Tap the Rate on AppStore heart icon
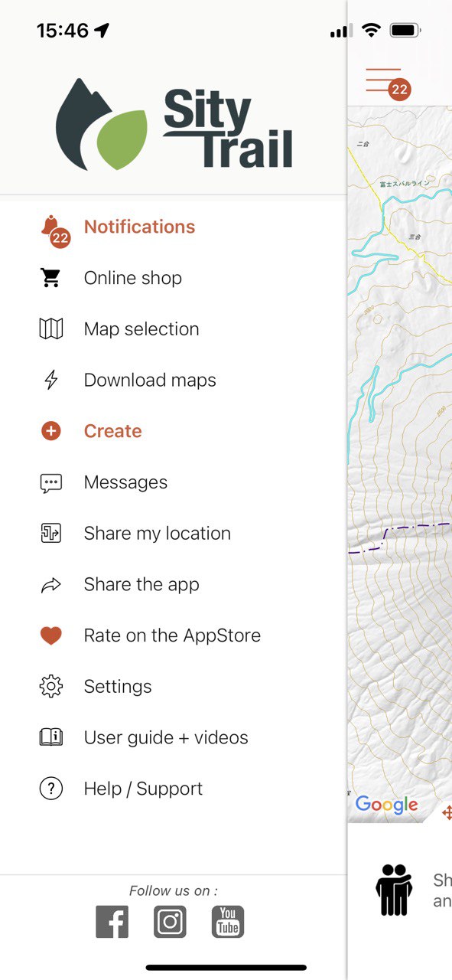The image size is (452, 980). click(50, 635)
